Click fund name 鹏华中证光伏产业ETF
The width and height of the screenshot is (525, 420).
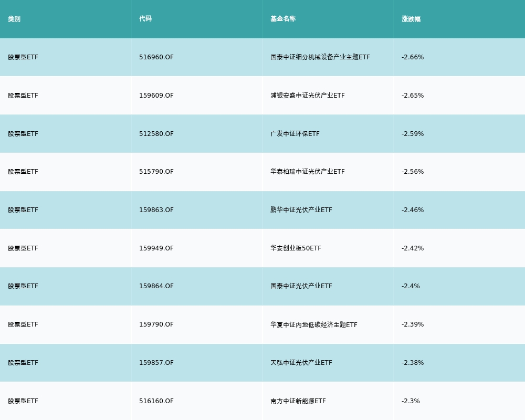[x=301, y=210]
